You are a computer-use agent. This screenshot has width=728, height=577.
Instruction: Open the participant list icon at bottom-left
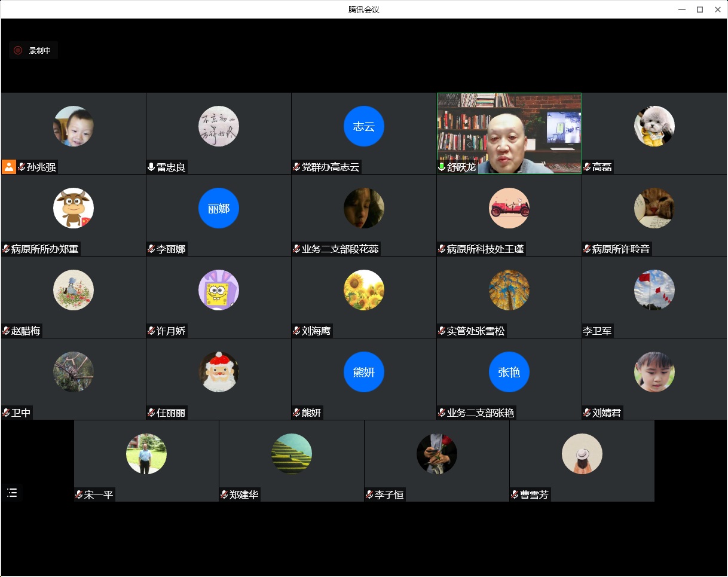coord(12,493)
